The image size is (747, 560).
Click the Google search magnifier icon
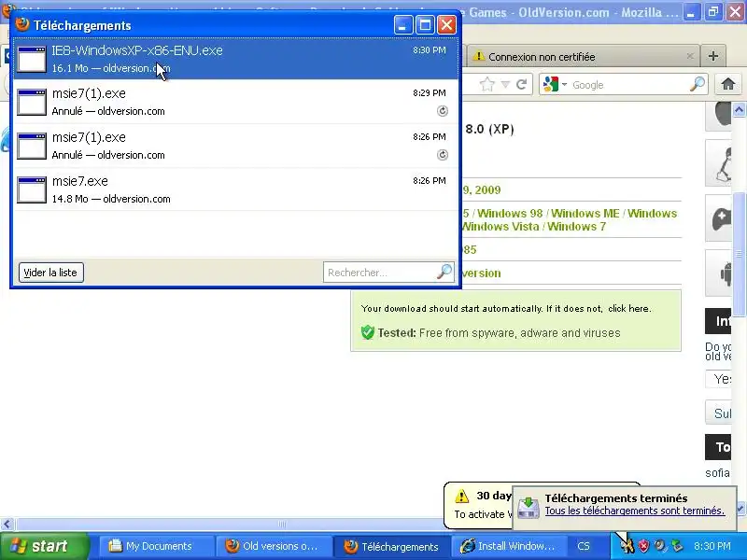(697, 84)
